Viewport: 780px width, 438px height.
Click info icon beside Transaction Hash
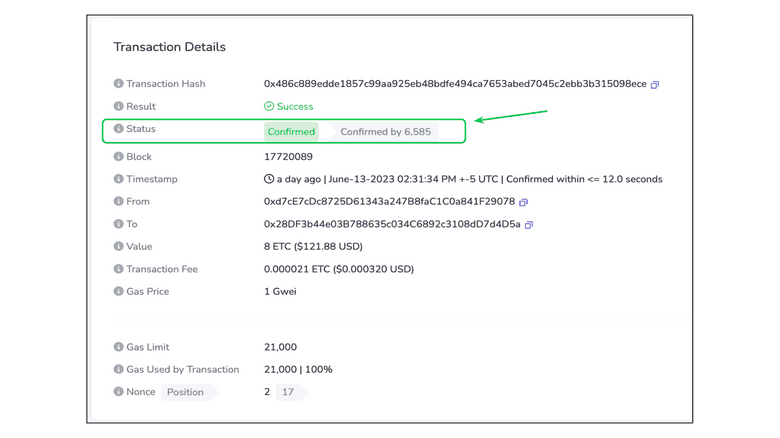118,84
